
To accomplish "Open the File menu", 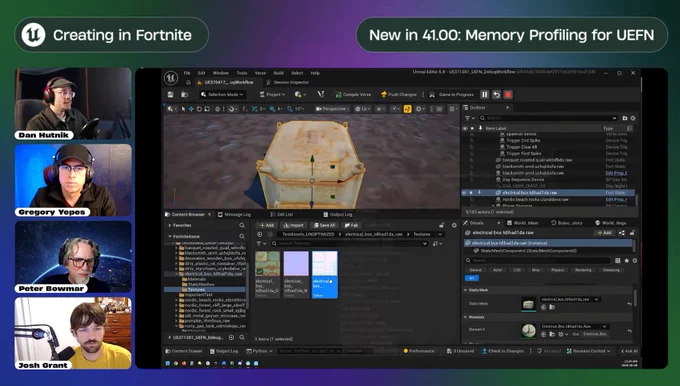I will tap(187, 73).
